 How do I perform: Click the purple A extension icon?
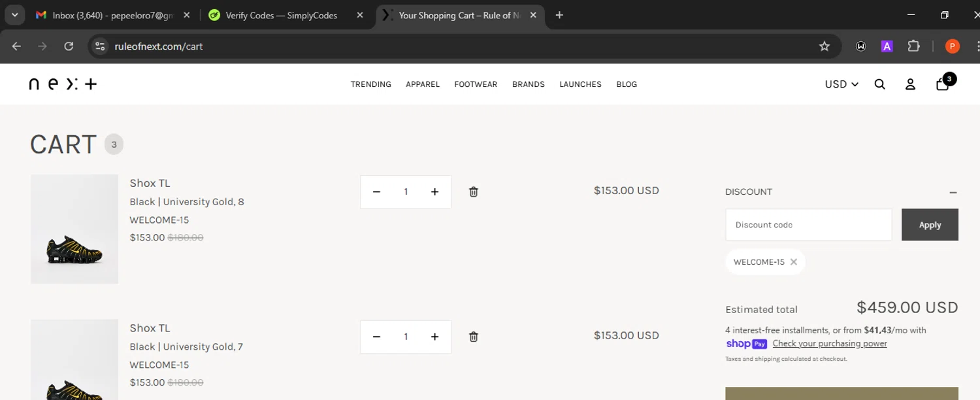[887, 46]
